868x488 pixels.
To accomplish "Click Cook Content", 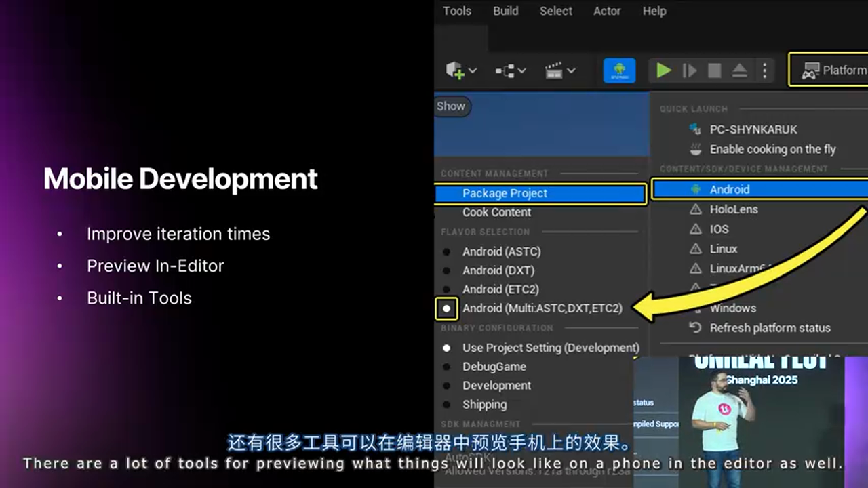I will (496, 212).
